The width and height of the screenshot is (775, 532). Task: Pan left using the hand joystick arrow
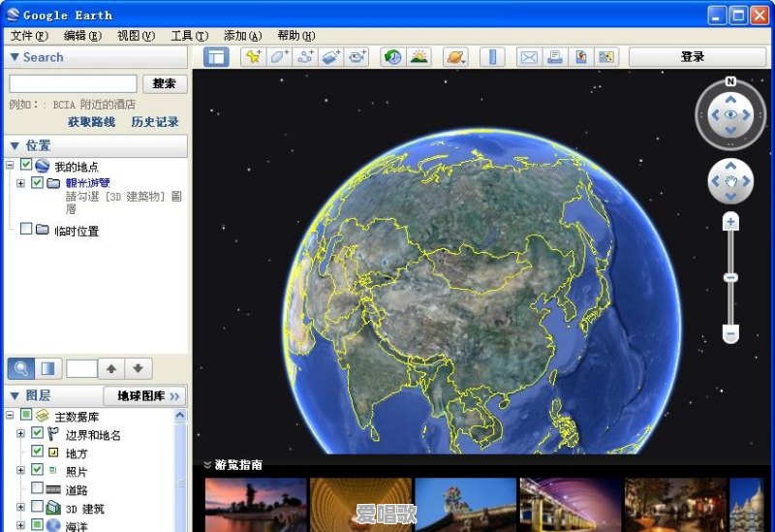(715, 181)
